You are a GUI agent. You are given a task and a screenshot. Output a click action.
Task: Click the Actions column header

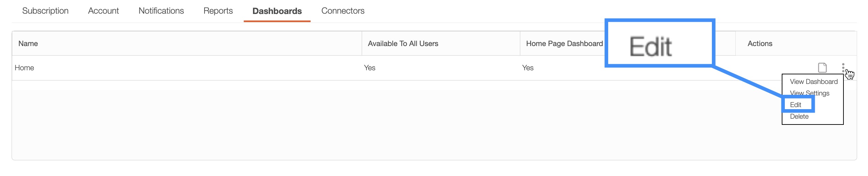760,44
